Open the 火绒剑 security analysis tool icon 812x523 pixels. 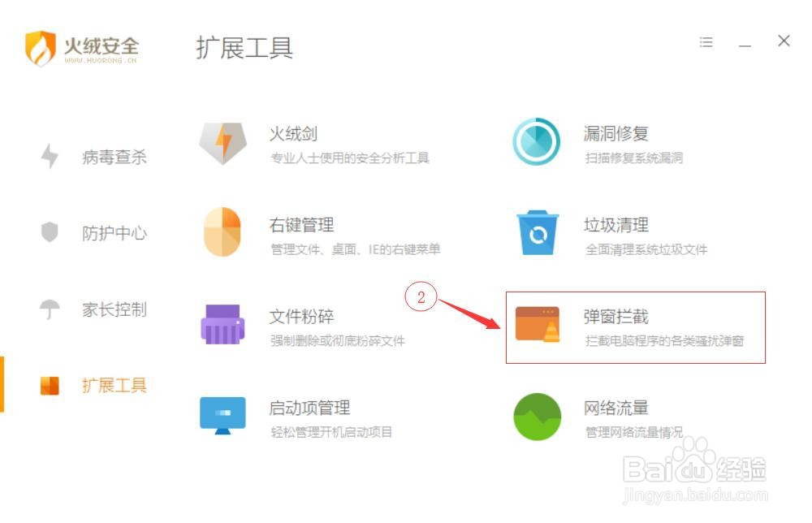click(222, 144)
